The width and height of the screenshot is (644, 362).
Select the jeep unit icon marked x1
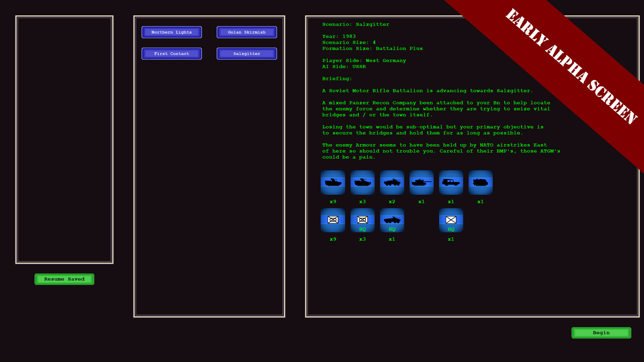[x=451, y=183]
